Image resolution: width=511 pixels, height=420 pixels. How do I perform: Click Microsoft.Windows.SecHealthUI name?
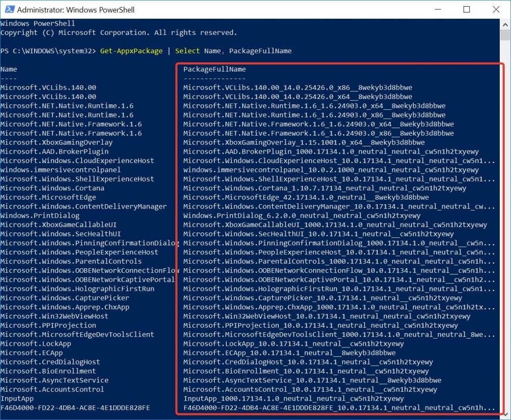(61, 233)
